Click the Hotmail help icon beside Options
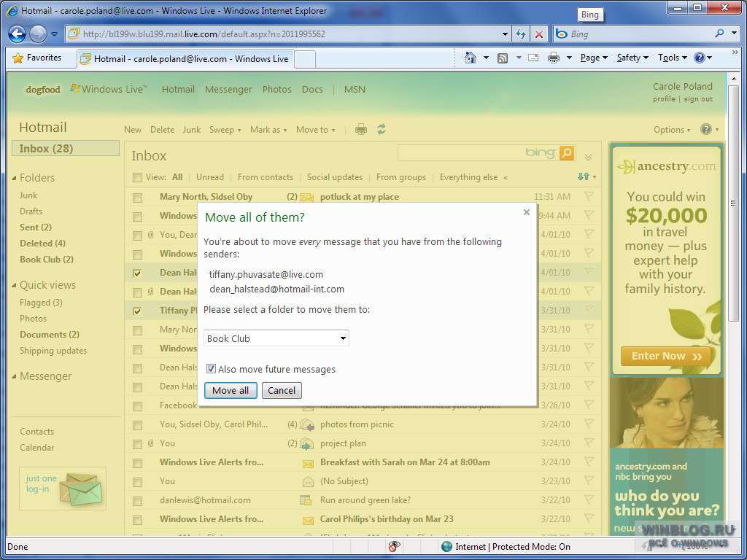 [x=706, y=129]
